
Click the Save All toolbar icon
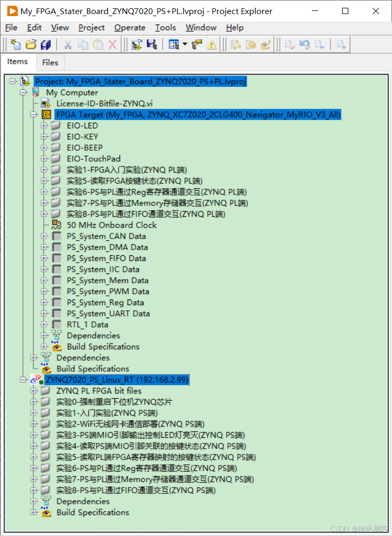[45, 44]
